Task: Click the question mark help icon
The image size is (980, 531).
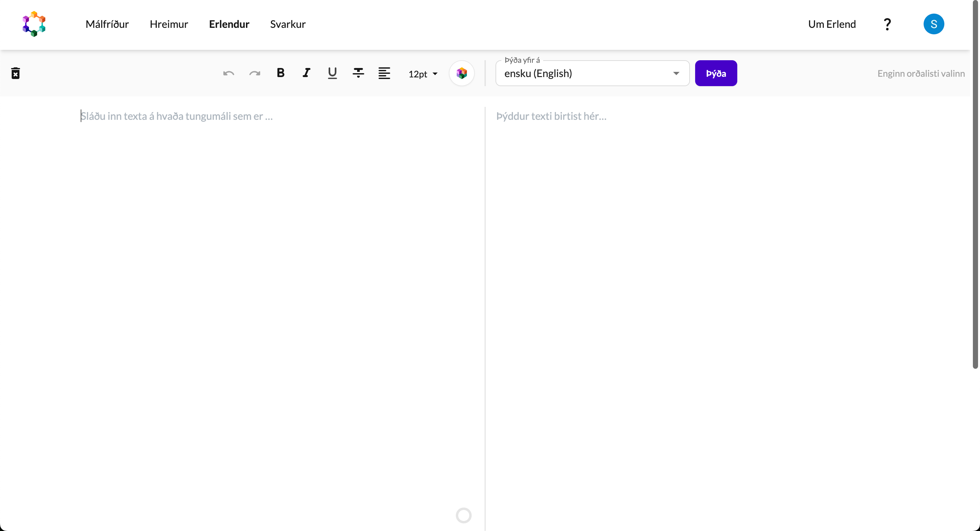Action: click(887, 24)
